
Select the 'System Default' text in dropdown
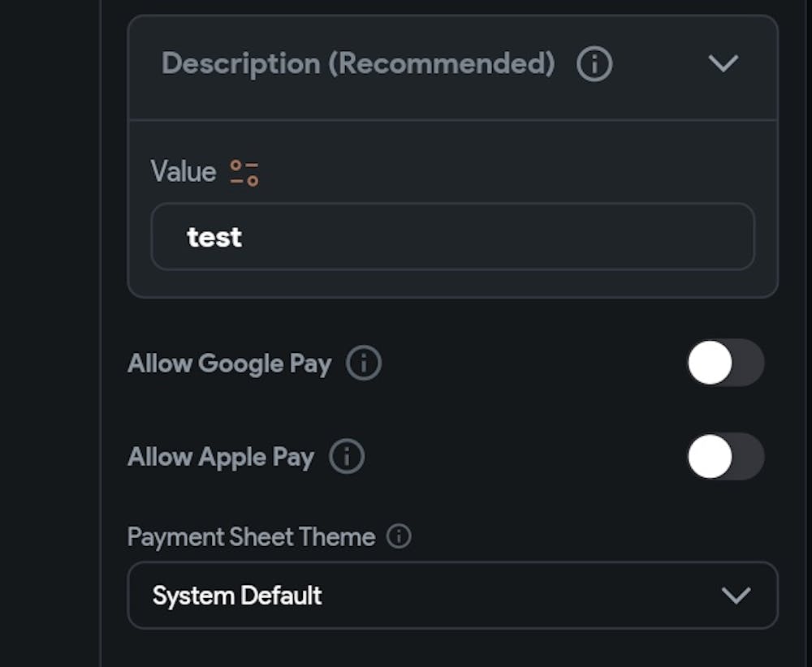click(237, 596)
